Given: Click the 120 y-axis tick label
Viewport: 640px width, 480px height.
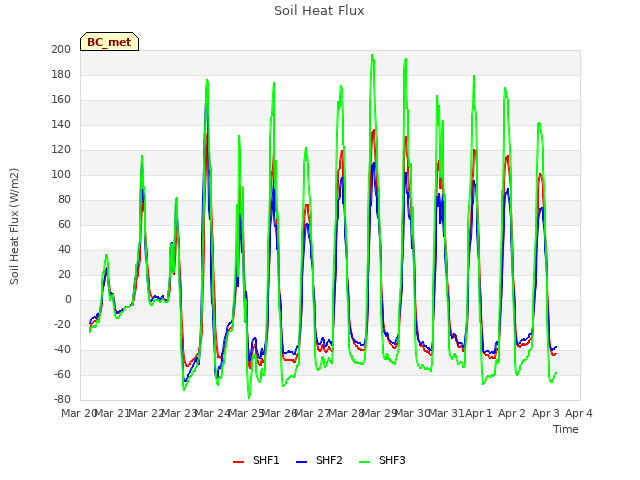Looking at the screenshot, I should [x=61, y=149].
